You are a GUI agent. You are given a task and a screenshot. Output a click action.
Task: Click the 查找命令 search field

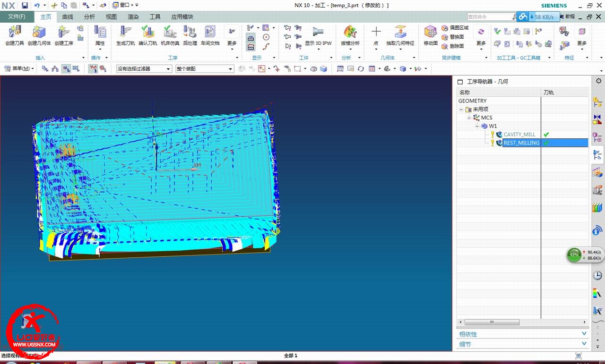pyautogui.click(x=490, y=17)
